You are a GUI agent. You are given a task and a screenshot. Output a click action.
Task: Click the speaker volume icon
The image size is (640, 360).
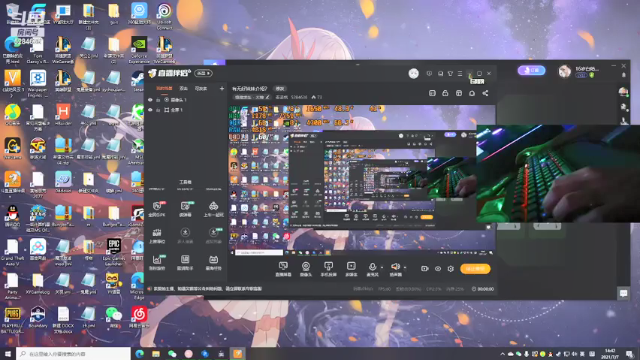click(x=395, y=267)
